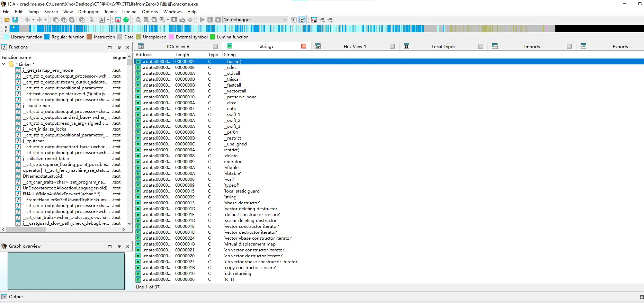Collapse the '* Linker *' folder tree node
Image resolution: width=644 pixels, height=303 pixels.
tap(4, 64)
